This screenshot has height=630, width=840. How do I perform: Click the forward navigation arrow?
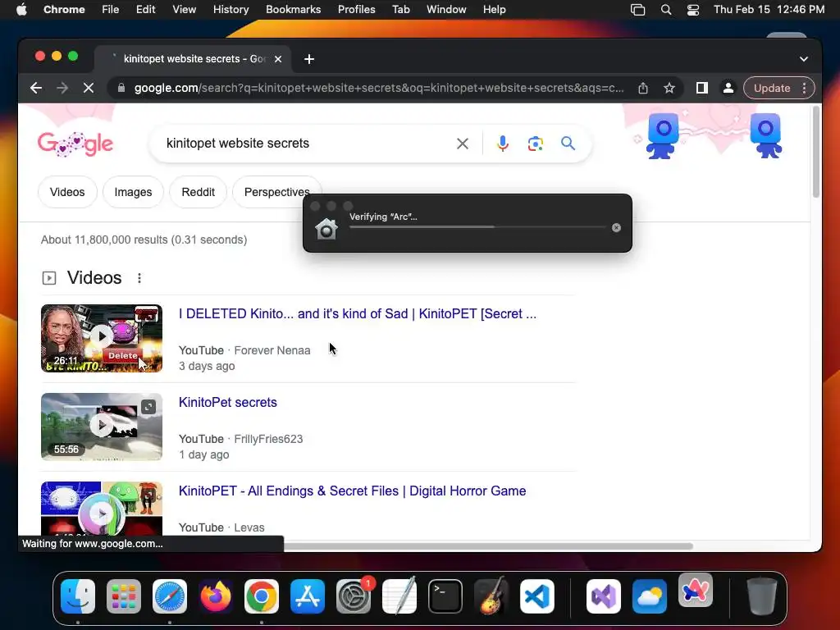pos(62,88)
